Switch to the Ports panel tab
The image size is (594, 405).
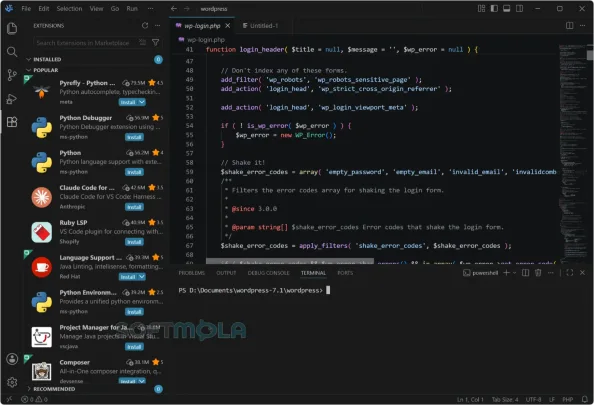[x=345, y=273]
